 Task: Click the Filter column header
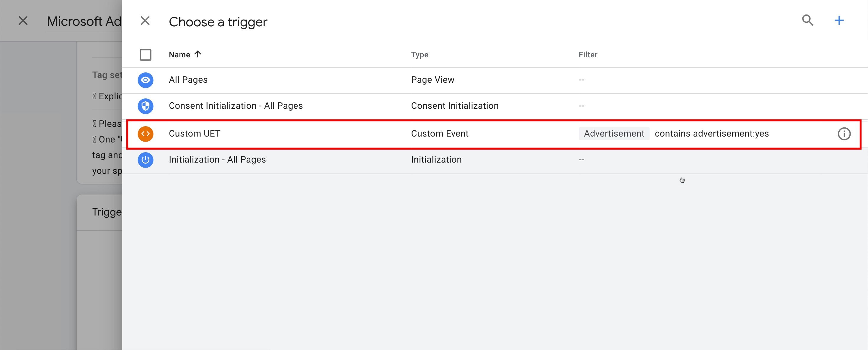(588, 55)
